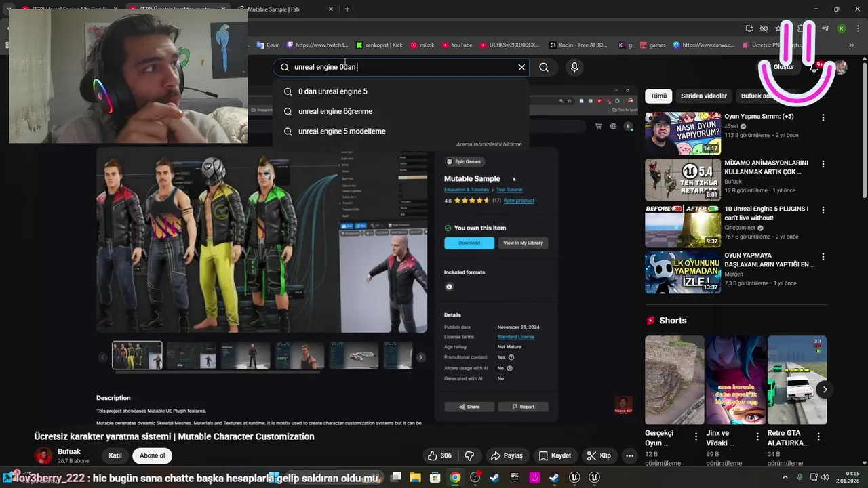Show hidden system tray icons
Image resolution: width=868 pixels, height=488 pixels.
(785, 478)
